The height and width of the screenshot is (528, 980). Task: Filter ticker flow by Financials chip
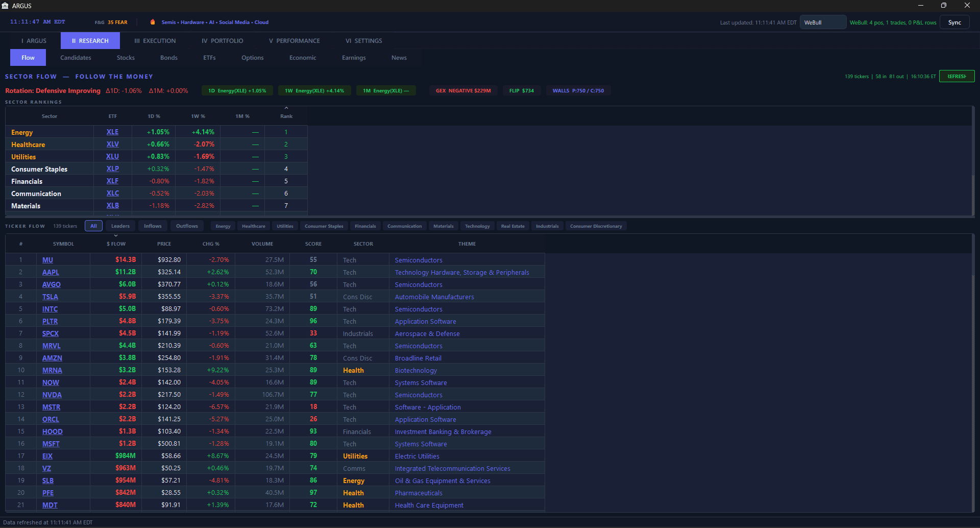pos(365,226)
